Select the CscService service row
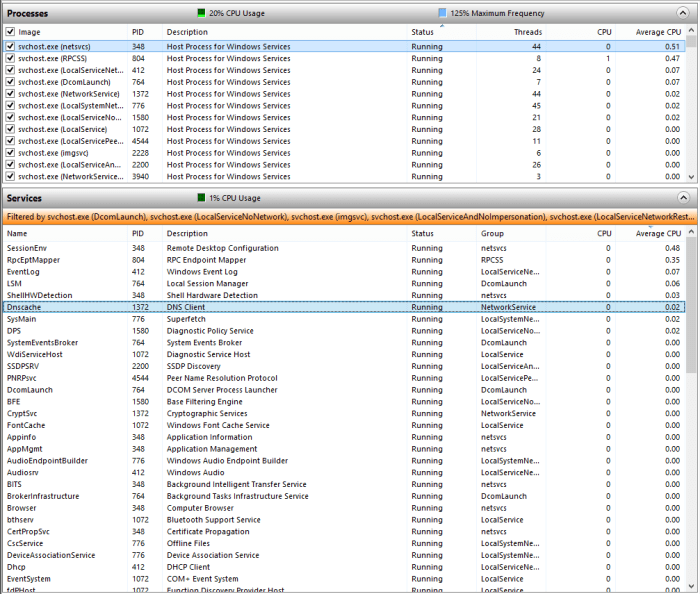700x594 pixels. (344, 544)
